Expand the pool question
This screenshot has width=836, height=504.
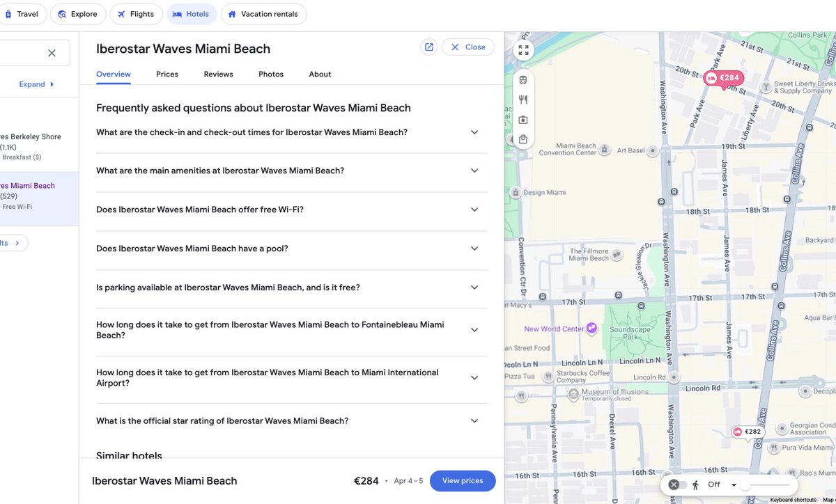click(x=291, y=249)
